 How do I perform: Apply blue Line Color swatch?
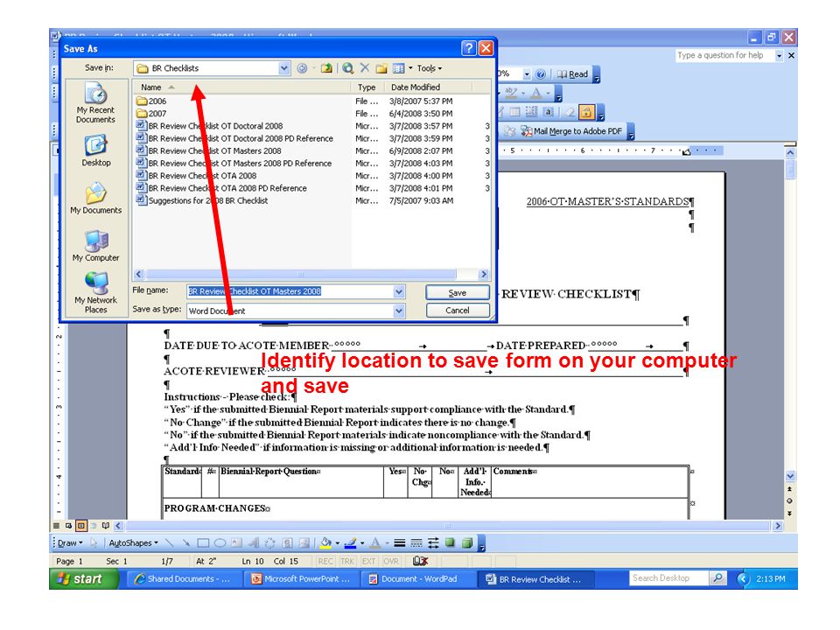(x=351, y=542)
